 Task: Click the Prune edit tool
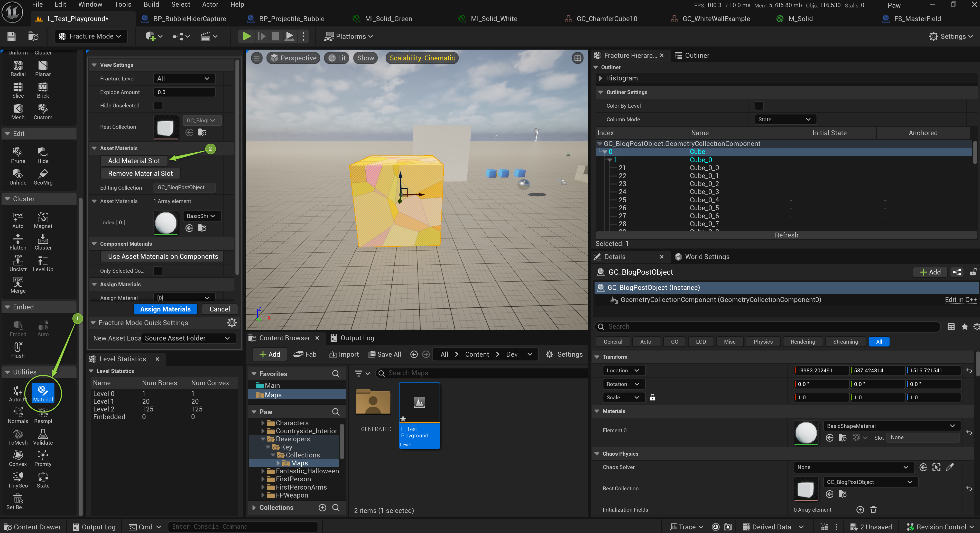click(18, 155)
